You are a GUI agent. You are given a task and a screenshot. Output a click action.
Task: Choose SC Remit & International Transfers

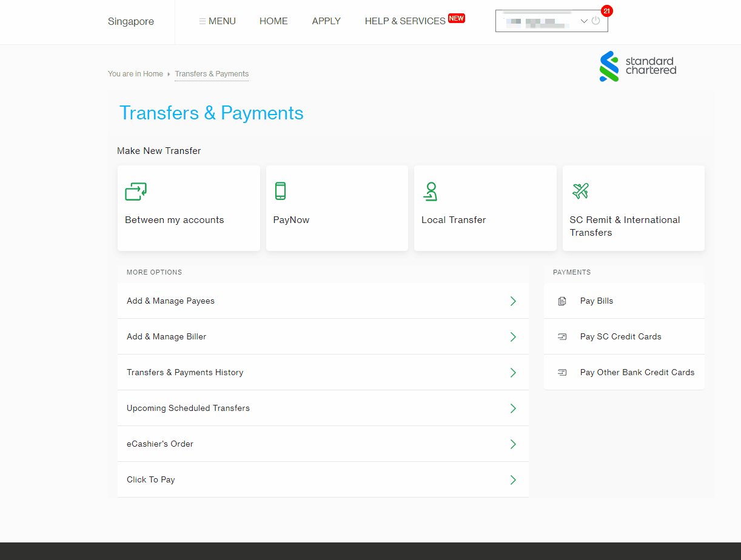click(634, 208)
